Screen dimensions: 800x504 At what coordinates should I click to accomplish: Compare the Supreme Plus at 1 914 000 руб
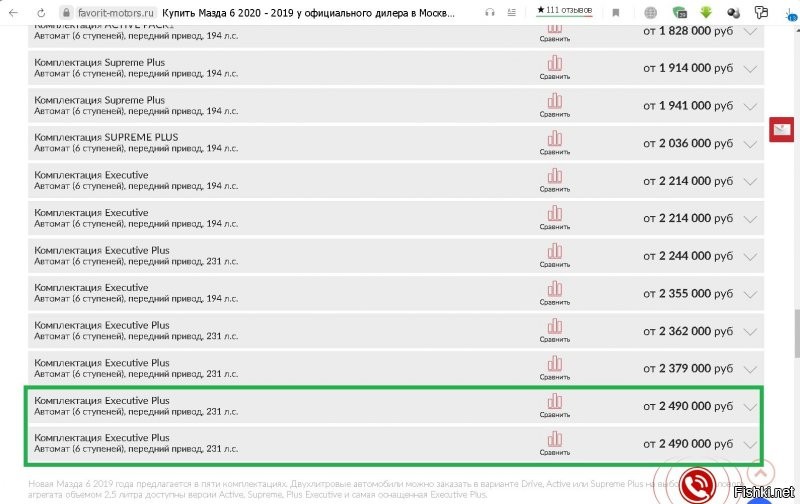click(x=555, y=67)
